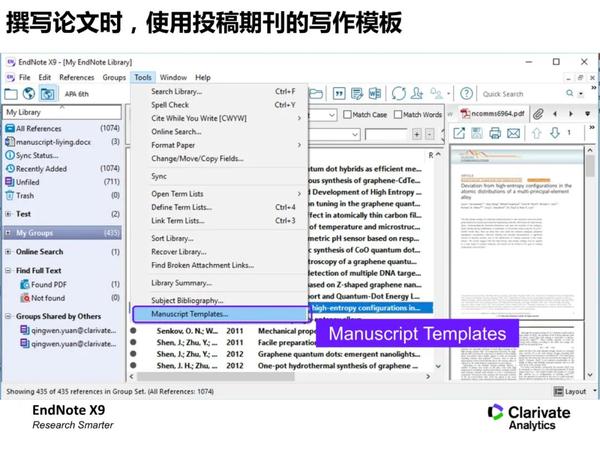Switch to Online Search Mode globe icon
This screenshot has width=600, height=450.
[x=29, y=94]
